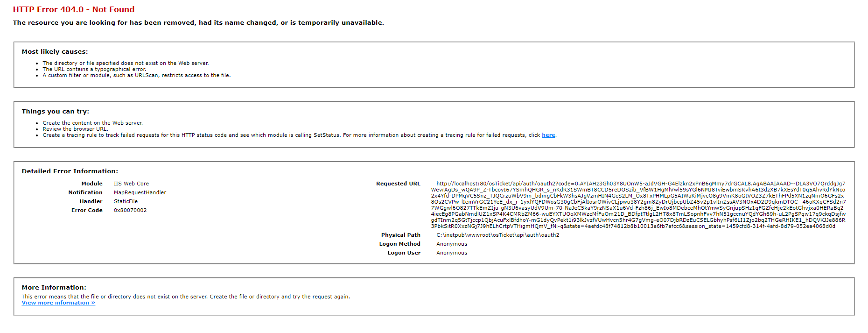This screenshot has width=868, height=333.
Task: Click the custom filter or module bullet text
Action: [136, 76]
